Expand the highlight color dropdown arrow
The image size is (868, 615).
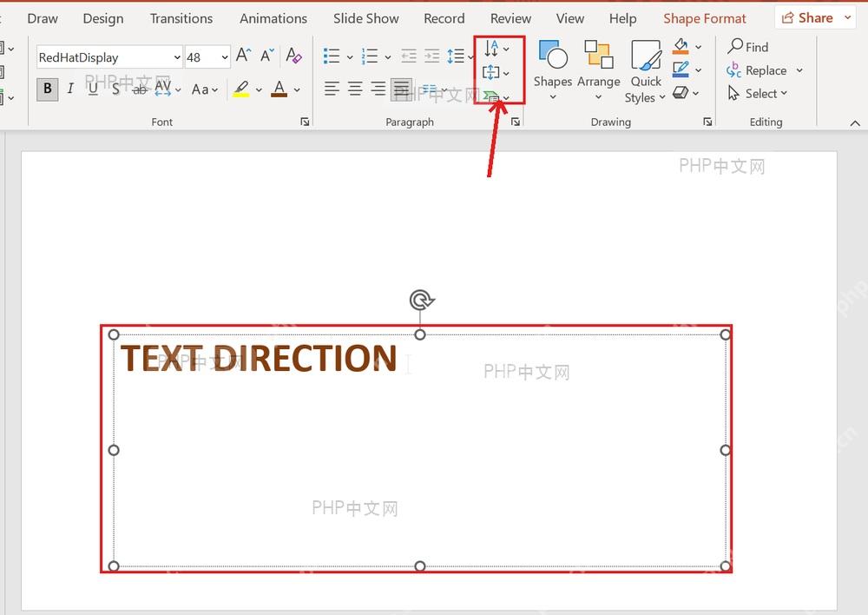pos(259,89)
